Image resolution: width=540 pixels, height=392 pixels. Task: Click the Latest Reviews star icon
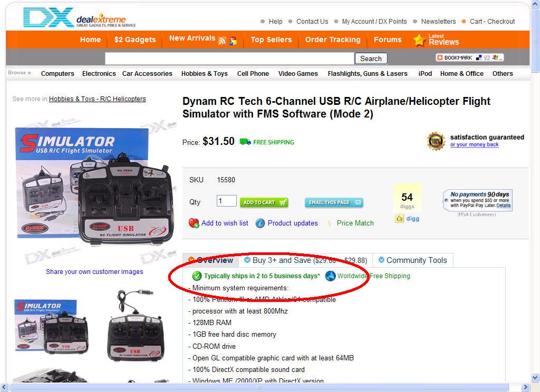tap(419, 40)
